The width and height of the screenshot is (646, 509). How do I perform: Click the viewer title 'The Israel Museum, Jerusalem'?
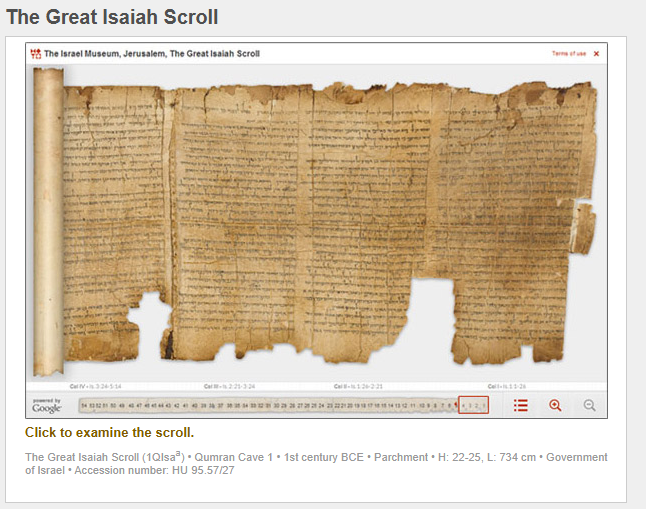click(x=152, y=54)
